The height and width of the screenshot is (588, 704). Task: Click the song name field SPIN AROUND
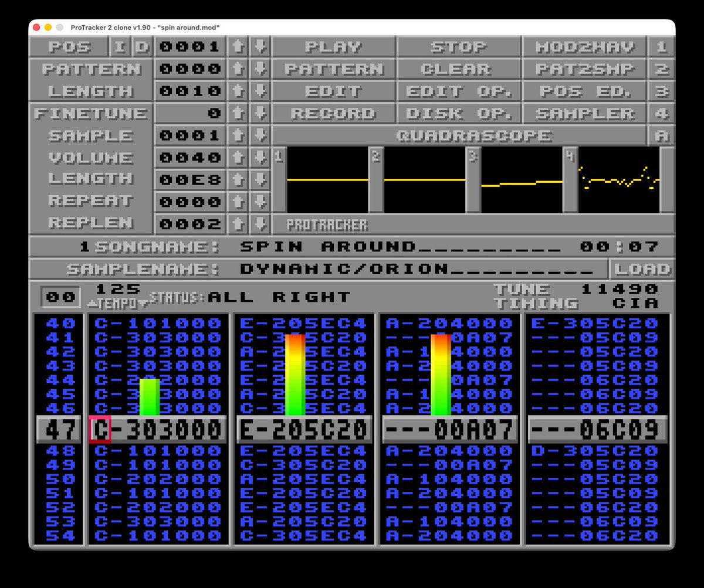coord(401,247)
